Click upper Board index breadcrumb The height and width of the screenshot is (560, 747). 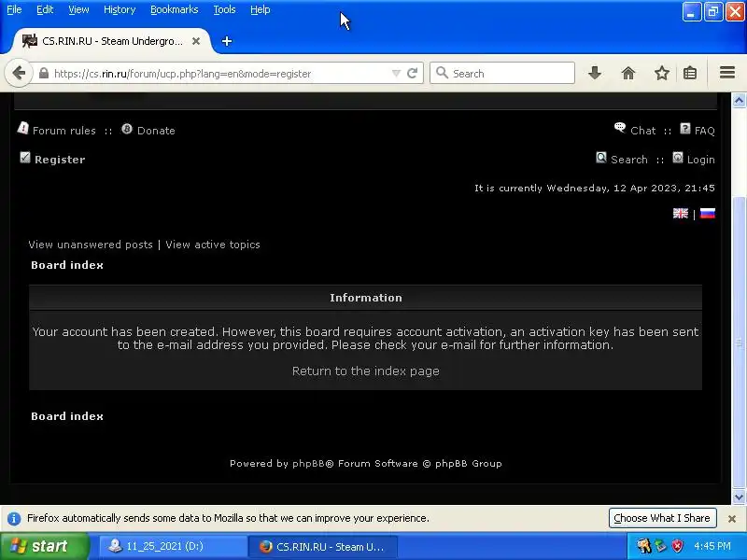click(67, 265)
